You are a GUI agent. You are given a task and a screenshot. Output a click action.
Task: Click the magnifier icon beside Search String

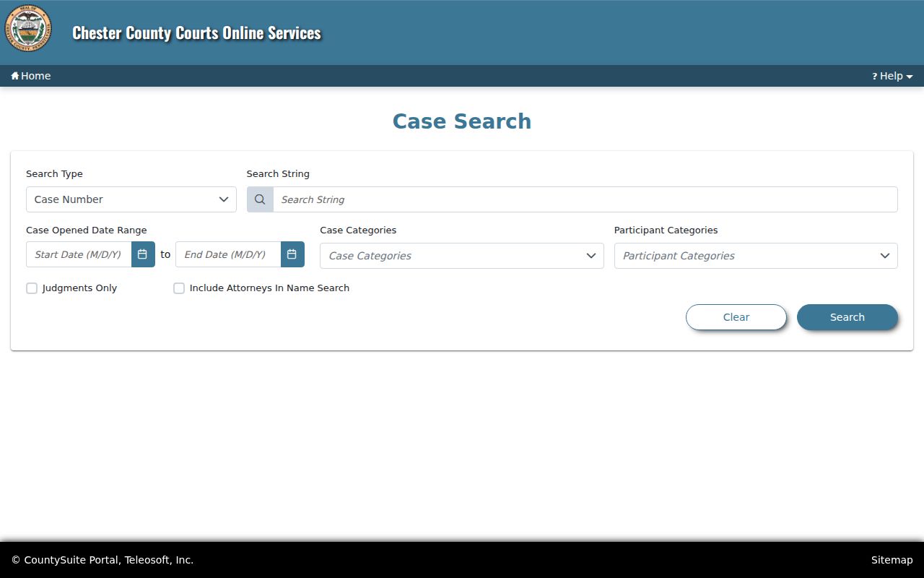coord(260,199)
